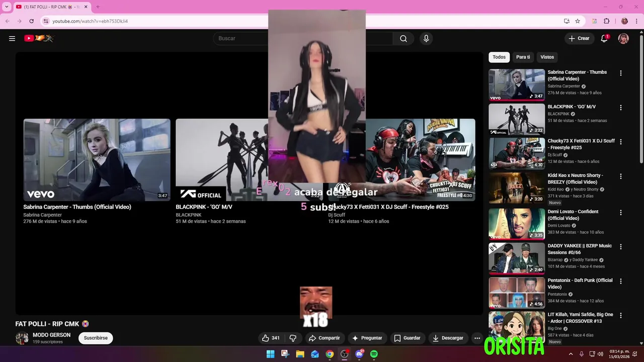This screenshot has height=362, width=644.
Task: Like the video with thumbs up
Action: (x=271, y=338)
